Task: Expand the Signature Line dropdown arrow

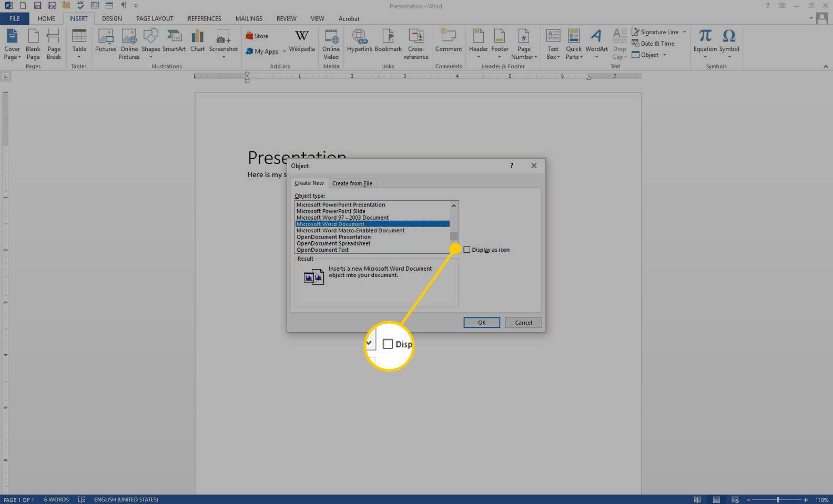Action: tap(684, 32)
